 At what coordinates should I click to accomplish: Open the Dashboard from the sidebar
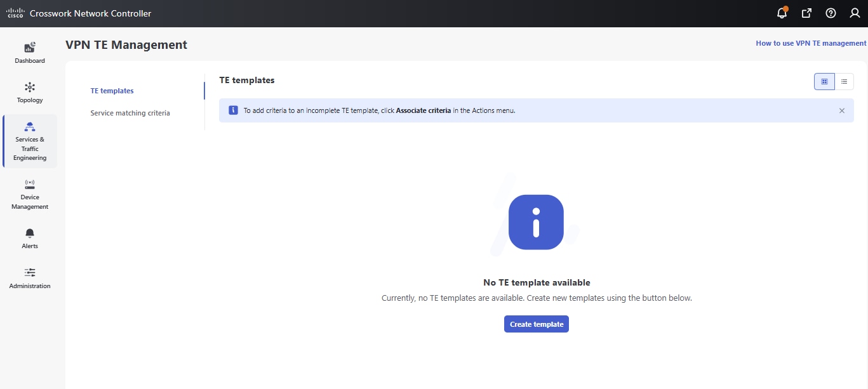(x=29, y=53)
